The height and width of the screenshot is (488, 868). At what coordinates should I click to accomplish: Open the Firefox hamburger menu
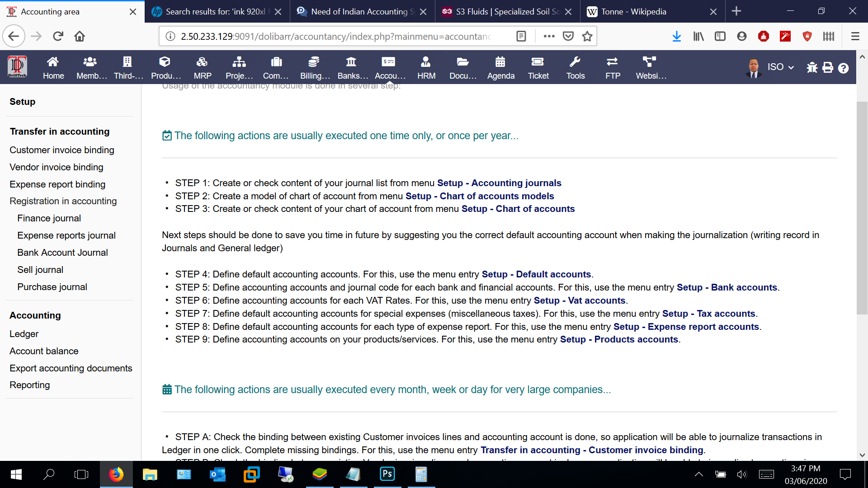coord(855,36)
